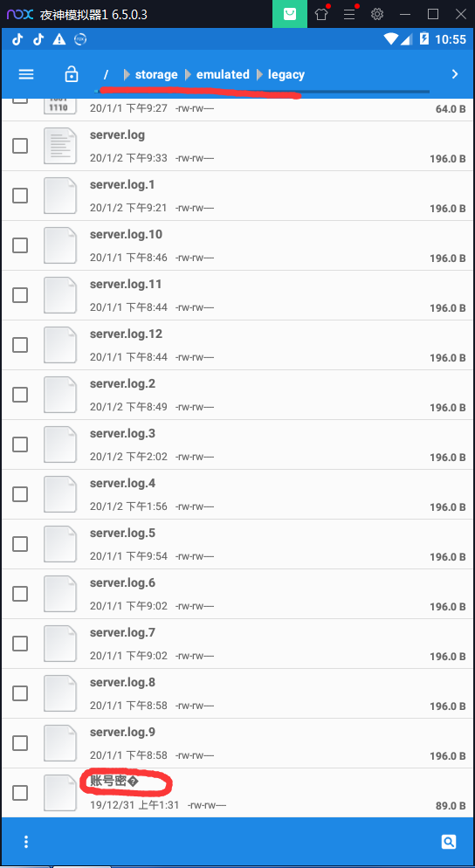
Task: Click the Nox shopping bag icon
Action: [x=290, y=14]
